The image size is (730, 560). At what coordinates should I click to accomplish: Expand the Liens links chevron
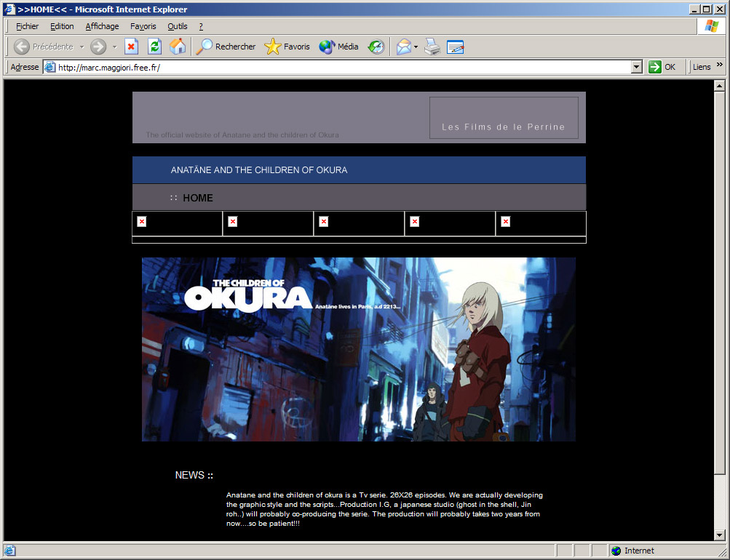pyautogui.click(x=719, y=65)
